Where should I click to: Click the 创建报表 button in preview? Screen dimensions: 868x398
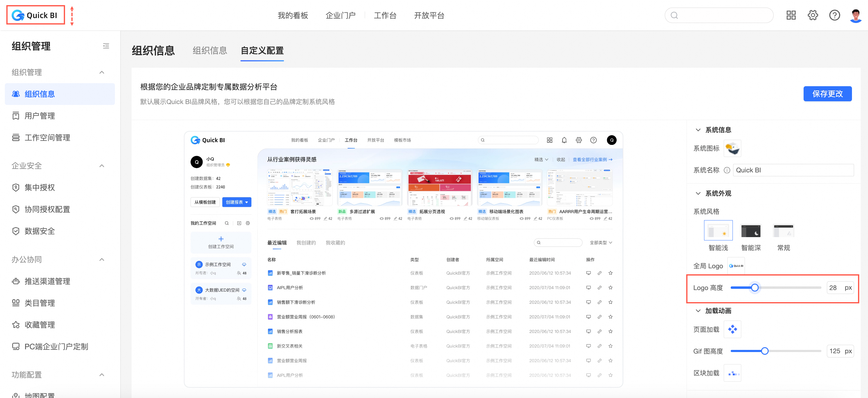click(x=237, y=202)
